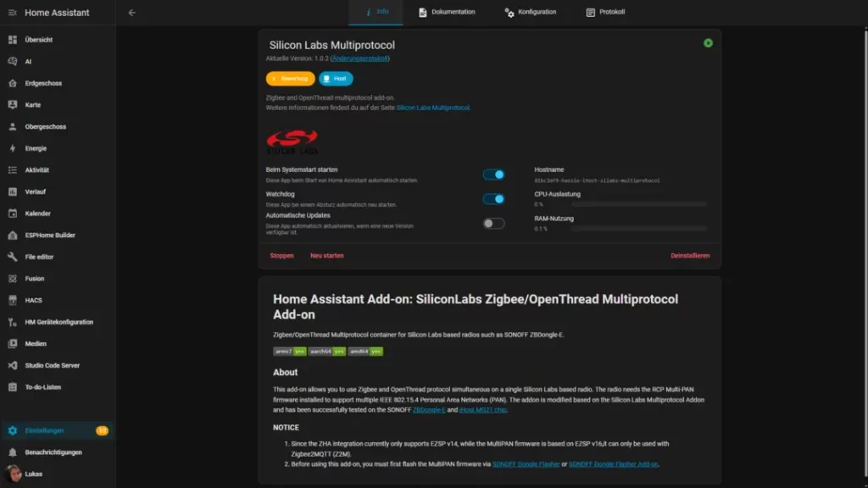Screen dimensions: 868x488
Task: Toggle Beim Systemstart starten switch
Action: [x=493, y=175]
